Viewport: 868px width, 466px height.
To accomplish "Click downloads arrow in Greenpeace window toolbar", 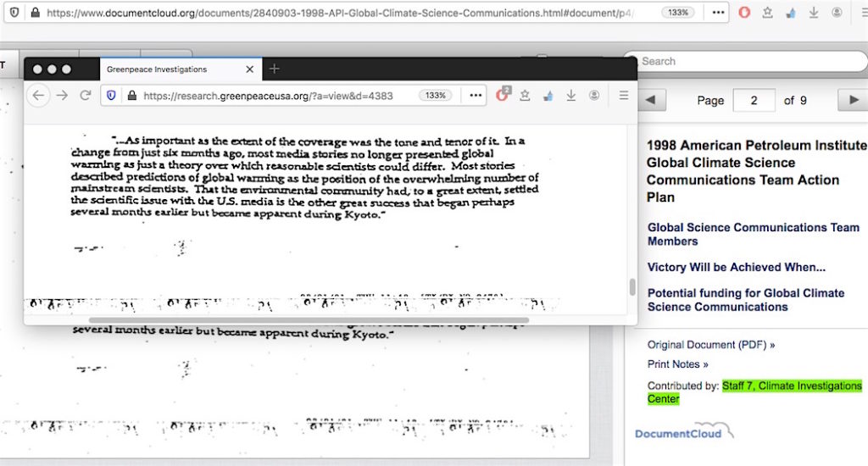I will tap(570, 96).
